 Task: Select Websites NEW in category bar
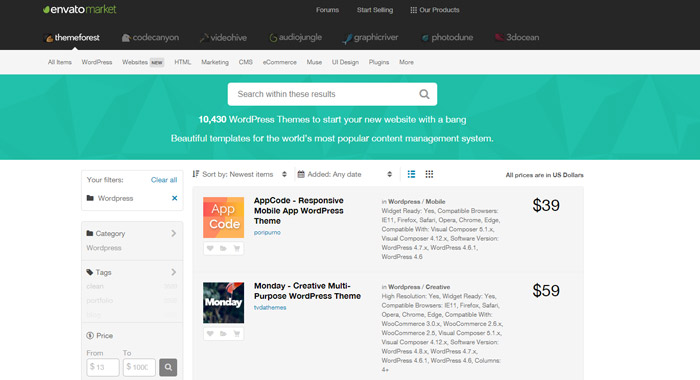[x=143, y=62]
